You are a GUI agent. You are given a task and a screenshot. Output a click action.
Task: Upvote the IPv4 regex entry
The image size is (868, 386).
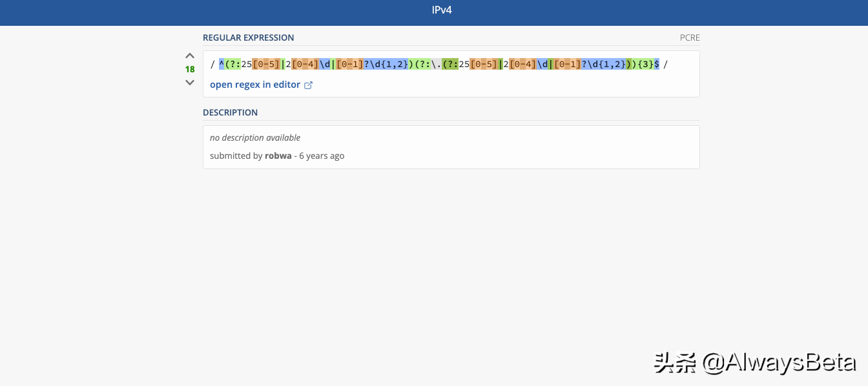pyautogui.click(x=190, y=56)
